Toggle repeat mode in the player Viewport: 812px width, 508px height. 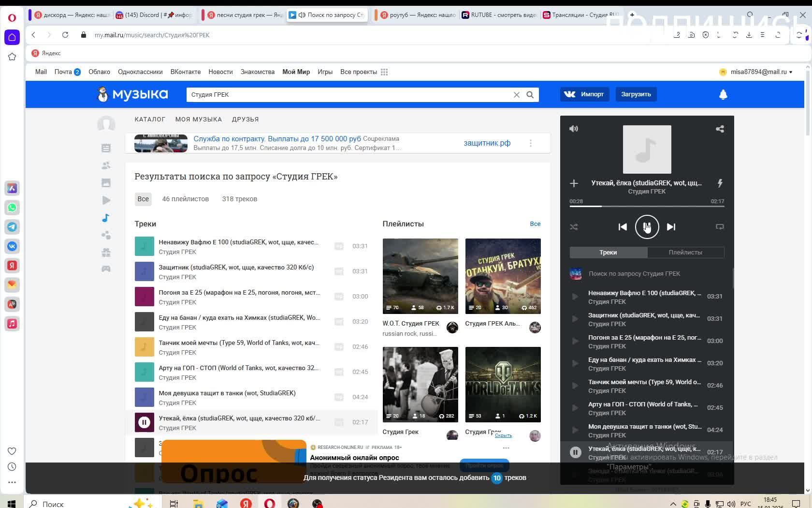720,227
